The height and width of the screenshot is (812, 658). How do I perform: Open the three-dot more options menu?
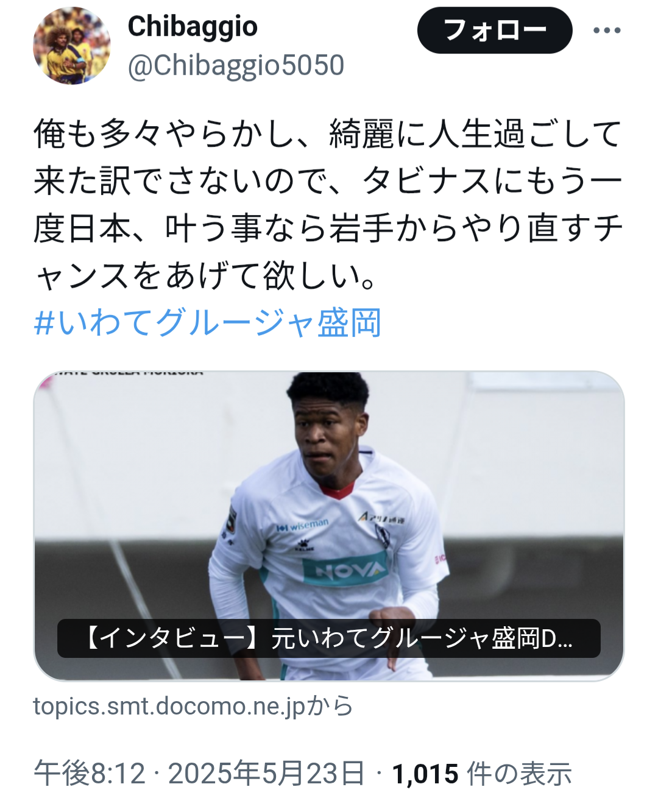pos(607,30)
